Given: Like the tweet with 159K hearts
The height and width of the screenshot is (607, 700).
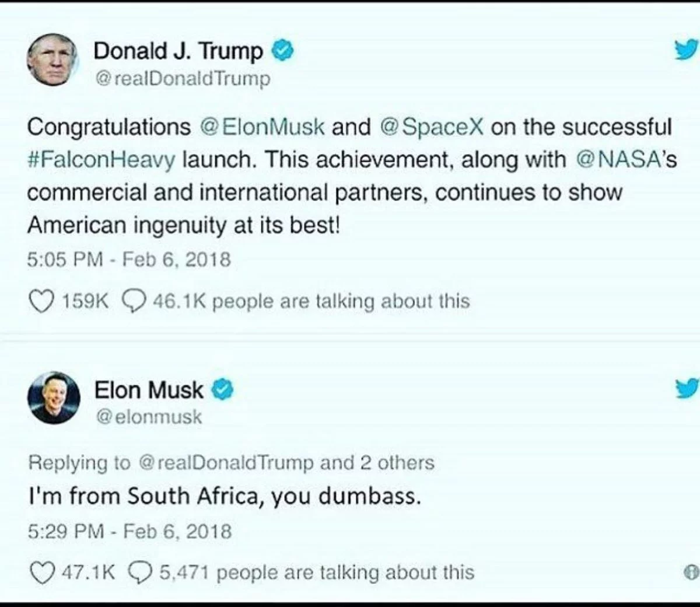Looking at the screenshot, I should click(40, 301).
